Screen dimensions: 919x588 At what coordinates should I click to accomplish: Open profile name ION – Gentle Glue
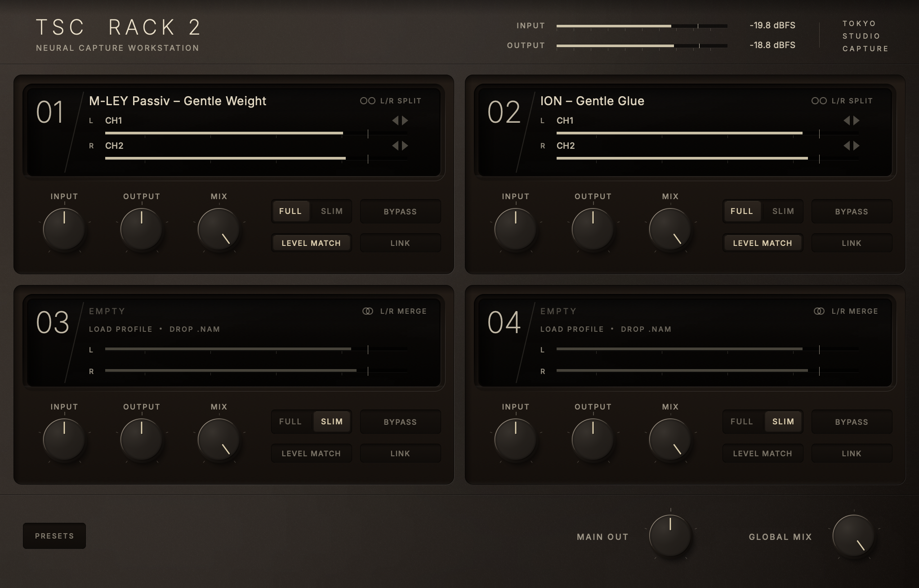(592, 101)
